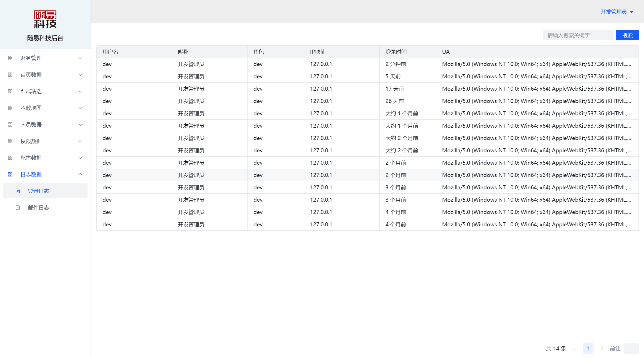Screen dimensions: 644x358
Task: Expand the 人员数据 menu chevron
Action: (x=80, y=125)
